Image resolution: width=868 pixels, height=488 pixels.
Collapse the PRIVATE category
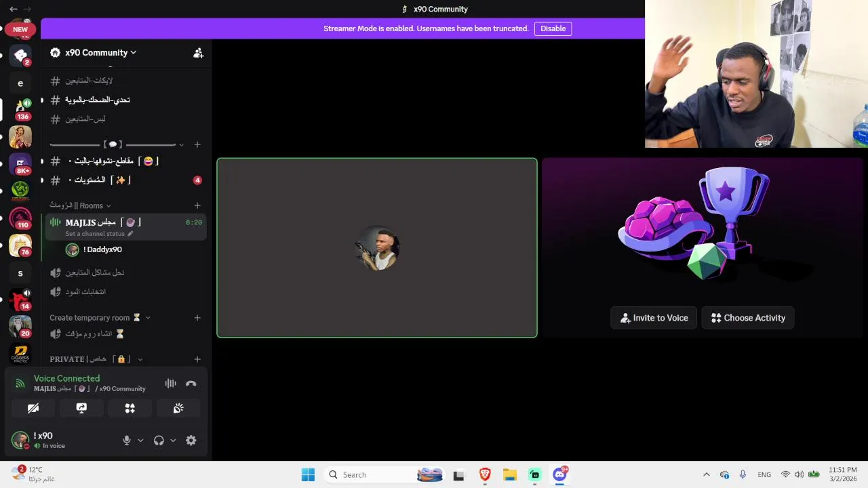click(96, 359)
